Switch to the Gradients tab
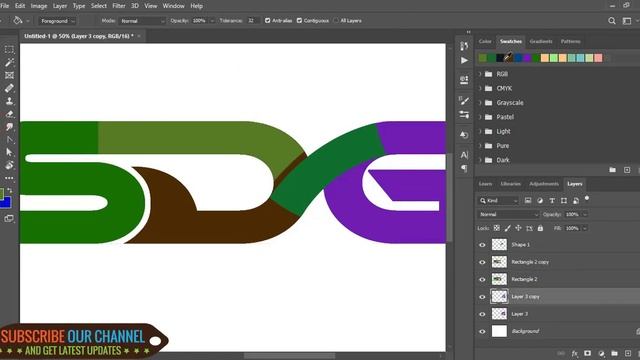The image size is (640, 360). (x=541, y=41)
